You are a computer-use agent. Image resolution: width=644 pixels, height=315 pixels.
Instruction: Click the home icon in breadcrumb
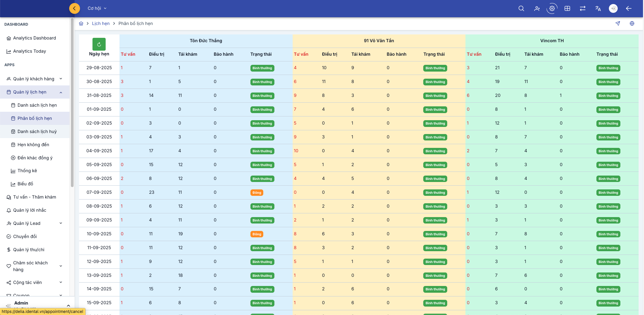point(81,24)
